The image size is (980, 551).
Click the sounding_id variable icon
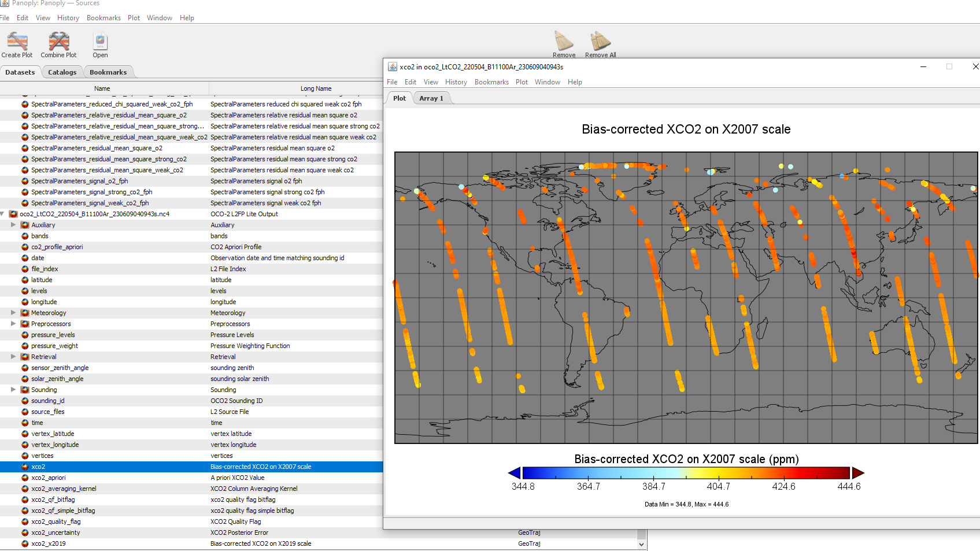click(25, 401)
